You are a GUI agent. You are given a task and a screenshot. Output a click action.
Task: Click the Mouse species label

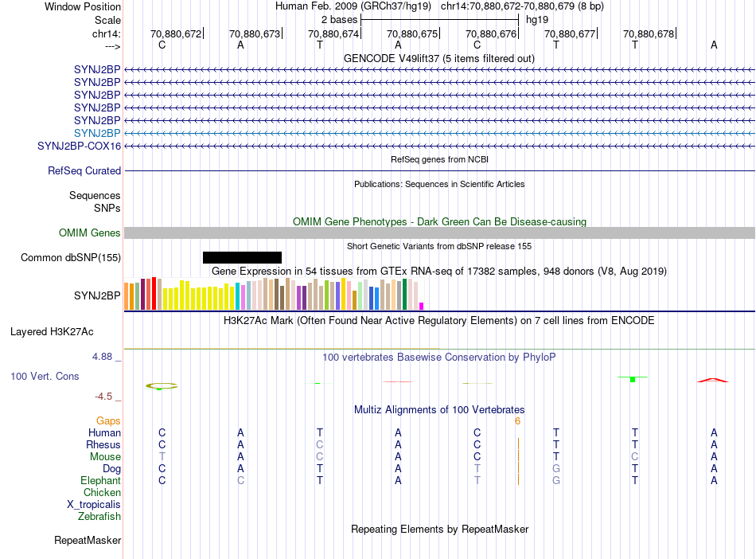coord(105,456)
